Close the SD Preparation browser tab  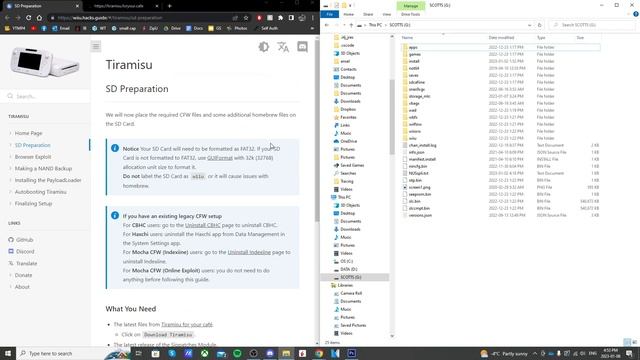77,6
